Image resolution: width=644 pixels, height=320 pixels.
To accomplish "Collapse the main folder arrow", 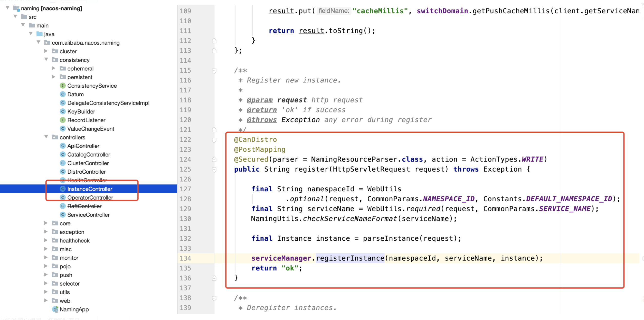I will point(23,25).
